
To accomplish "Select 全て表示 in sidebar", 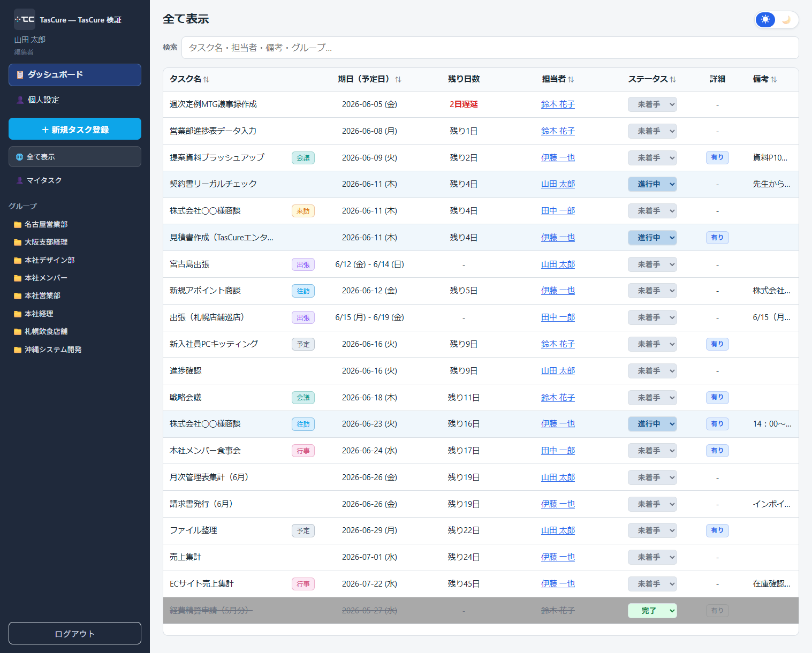I will pyautogui.click(x=75, y=157).
